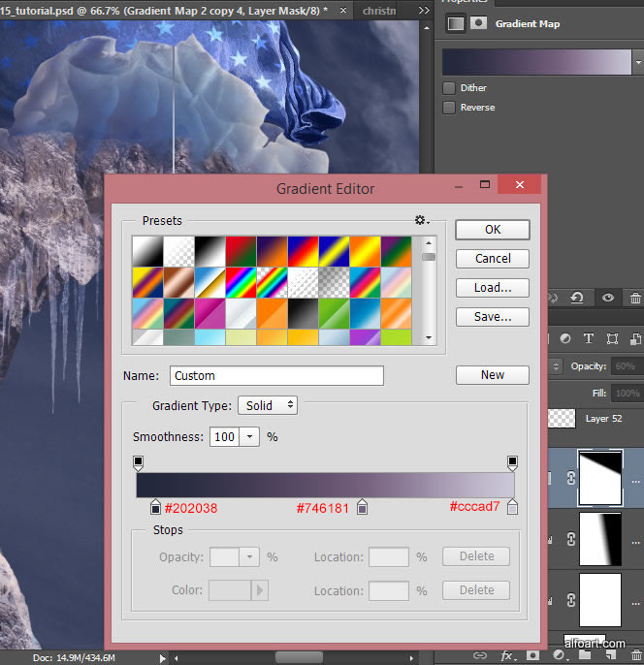644x665 pixels.
Task: Enable the Dither checkbox
Action: 449,88
